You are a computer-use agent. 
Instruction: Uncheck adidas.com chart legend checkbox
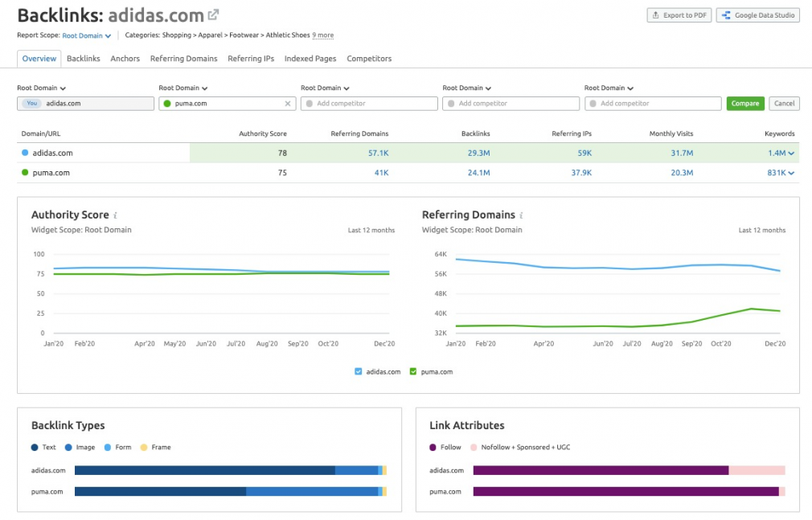pos(359,371)
